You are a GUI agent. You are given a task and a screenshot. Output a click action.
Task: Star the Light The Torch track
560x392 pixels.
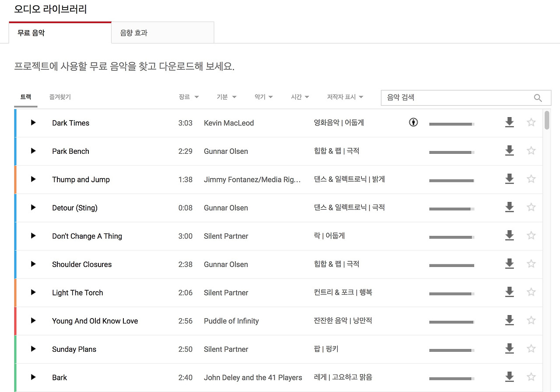click(531, 292)
